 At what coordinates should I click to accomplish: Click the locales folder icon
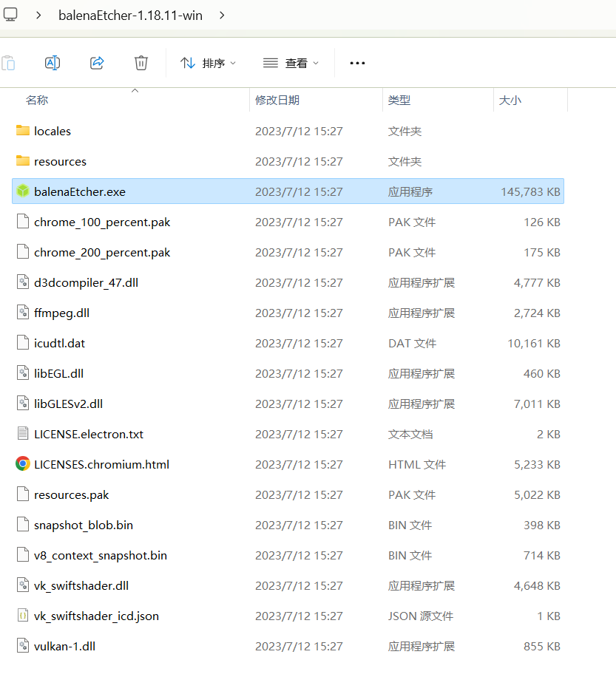tap(23, 131)
